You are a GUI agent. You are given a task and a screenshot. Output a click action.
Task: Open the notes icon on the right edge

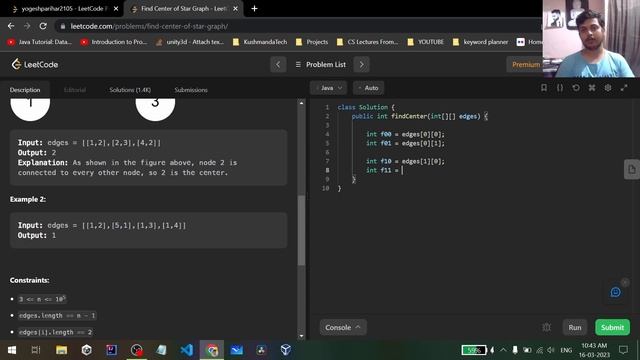[631, 169]
